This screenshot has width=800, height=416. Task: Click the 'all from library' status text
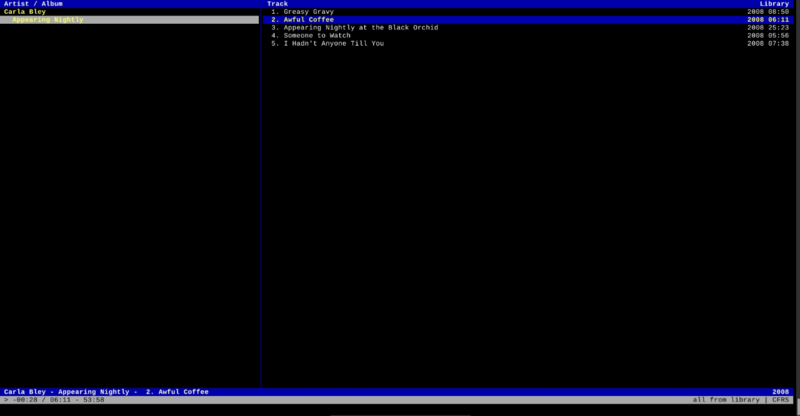point(726,400)
